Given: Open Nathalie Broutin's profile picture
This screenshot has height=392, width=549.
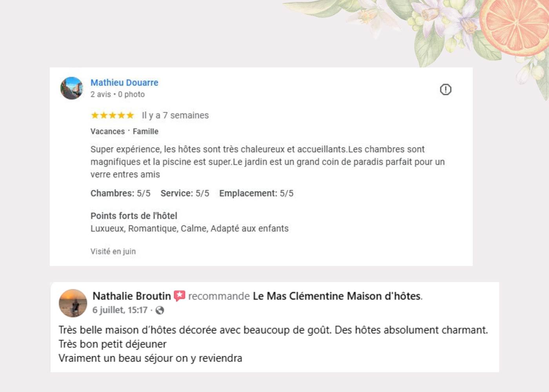Looking at the screenshot, I should click(x=73, y=303).
